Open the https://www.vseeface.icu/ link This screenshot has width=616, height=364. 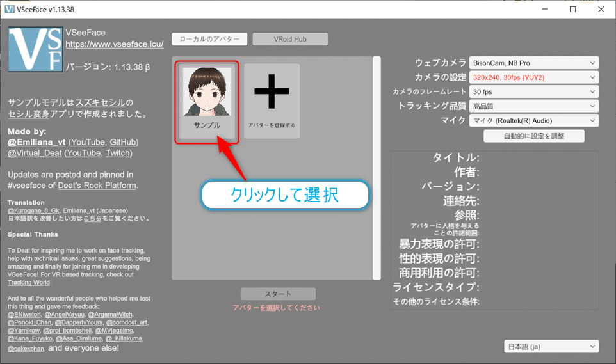(x=115, y=44)
